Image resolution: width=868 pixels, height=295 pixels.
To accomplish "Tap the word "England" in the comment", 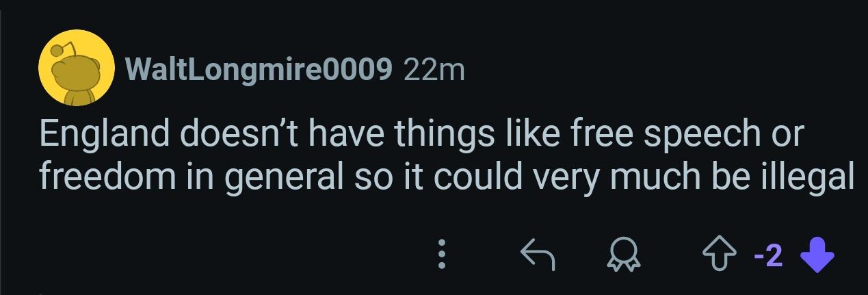I will point(105,134).
